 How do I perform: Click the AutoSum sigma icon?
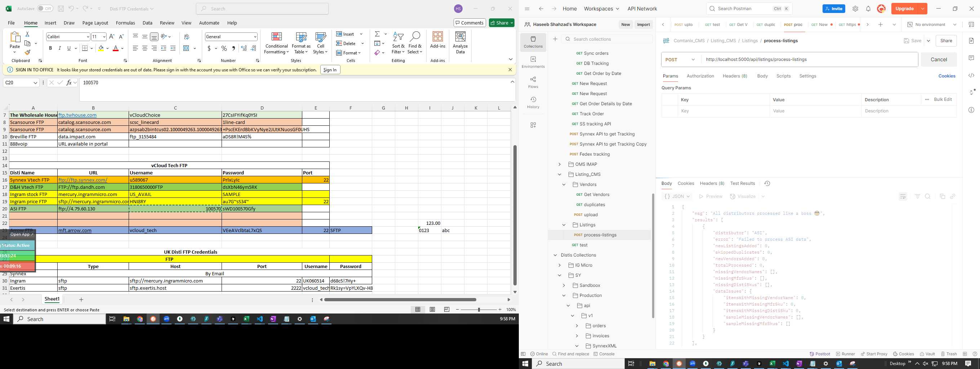click(377, 34)
